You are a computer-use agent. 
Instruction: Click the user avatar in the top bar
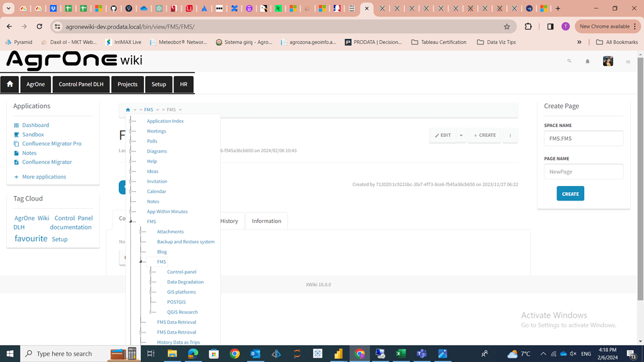coord(608,60)
